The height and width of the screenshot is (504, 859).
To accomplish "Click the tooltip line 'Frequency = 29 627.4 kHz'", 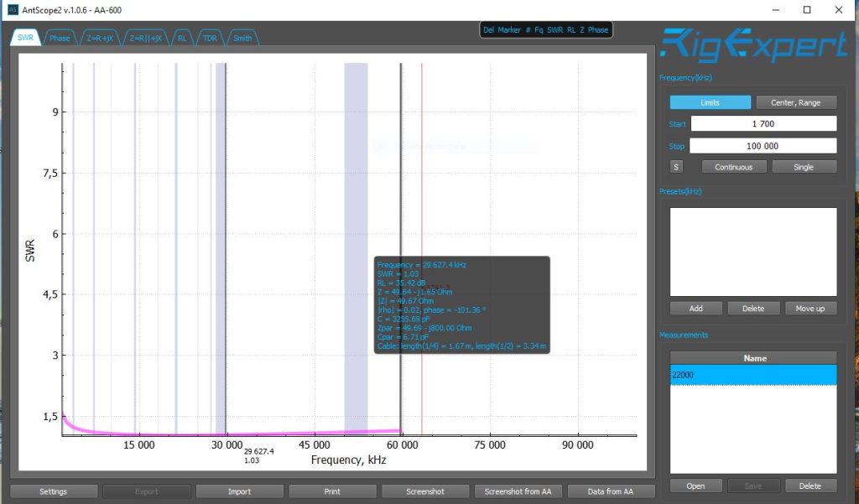I will click(421, 265).
